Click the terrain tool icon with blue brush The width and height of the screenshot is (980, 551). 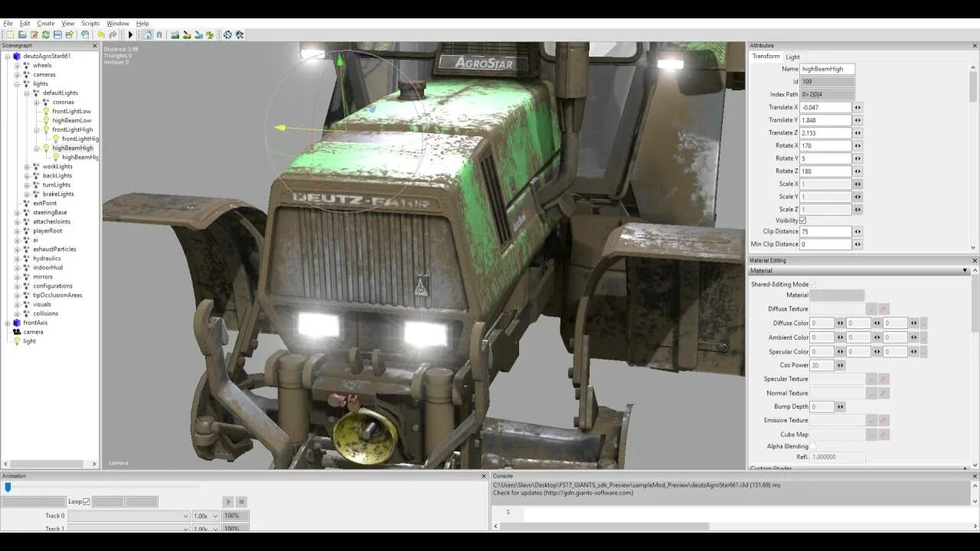pyautogui.click(x=198, y=34)
